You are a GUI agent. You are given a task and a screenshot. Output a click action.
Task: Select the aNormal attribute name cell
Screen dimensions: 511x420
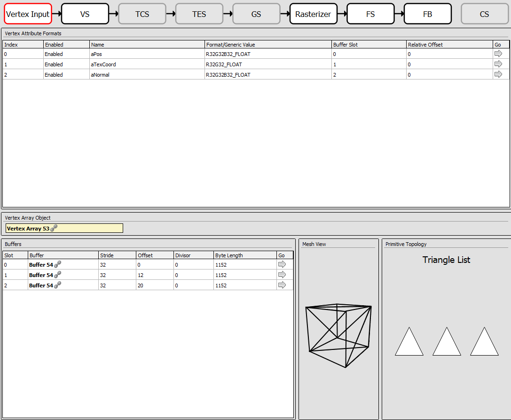(x=147, y=75)
